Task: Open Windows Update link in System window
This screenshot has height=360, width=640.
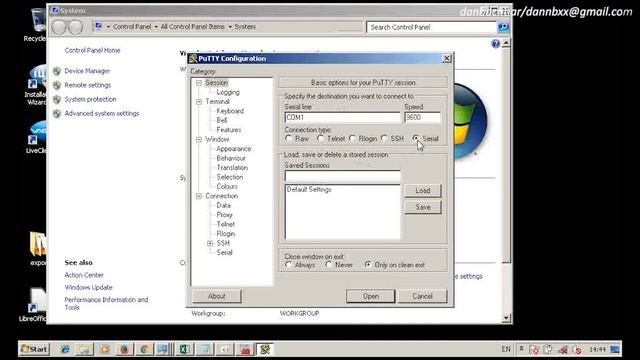Action: [89, 287]
